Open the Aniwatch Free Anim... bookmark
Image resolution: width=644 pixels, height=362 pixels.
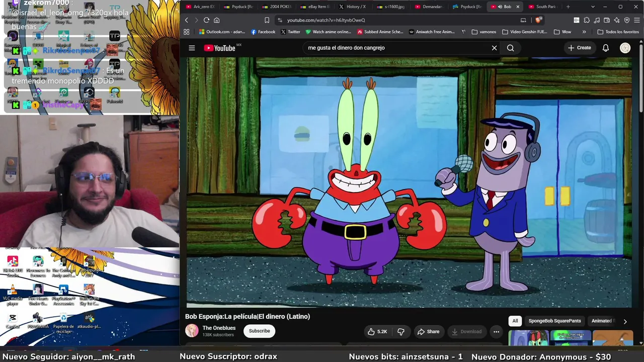(x=432, y=32)
